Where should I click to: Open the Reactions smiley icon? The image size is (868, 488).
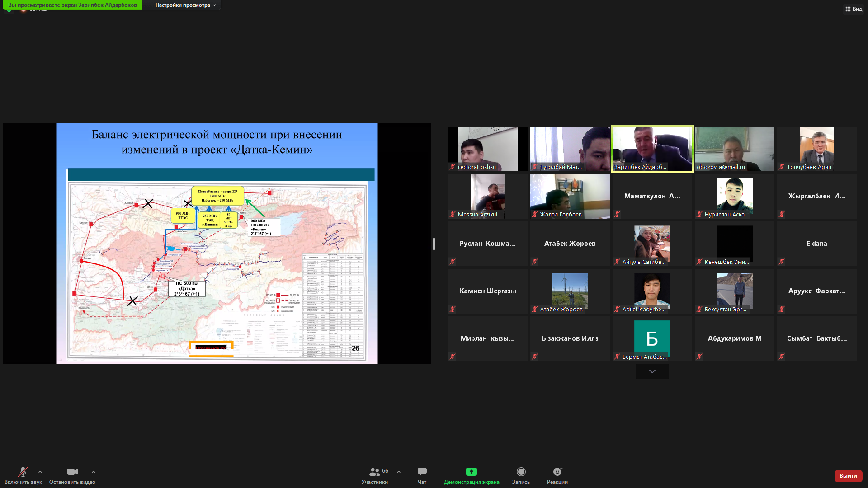pos(557,472)
